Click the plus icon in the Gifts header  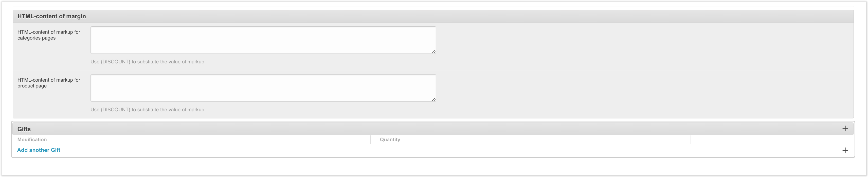coord(845,129)
